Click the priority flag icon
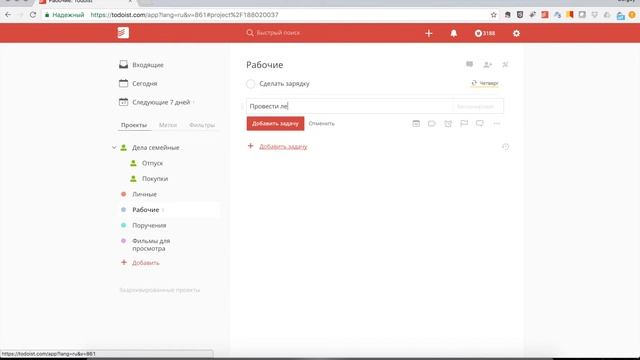This screenshot has width=640, height=360. point(464,123)
